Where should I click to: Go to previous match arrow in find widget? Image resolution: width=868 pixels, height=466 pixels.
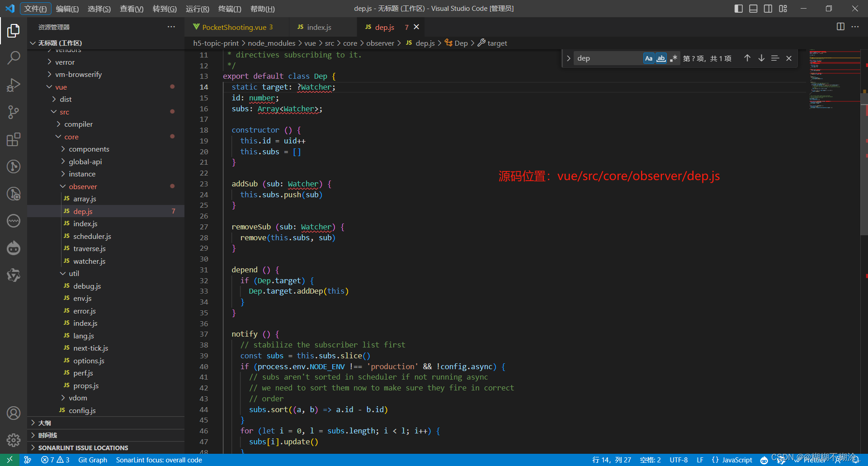(x=747, y=58)
